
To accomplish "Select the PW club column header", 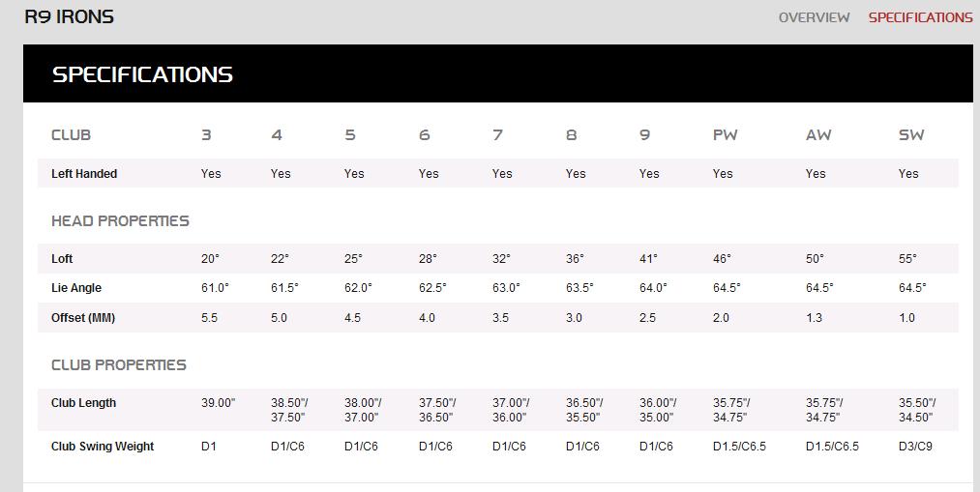I will [x=725, y=135].
